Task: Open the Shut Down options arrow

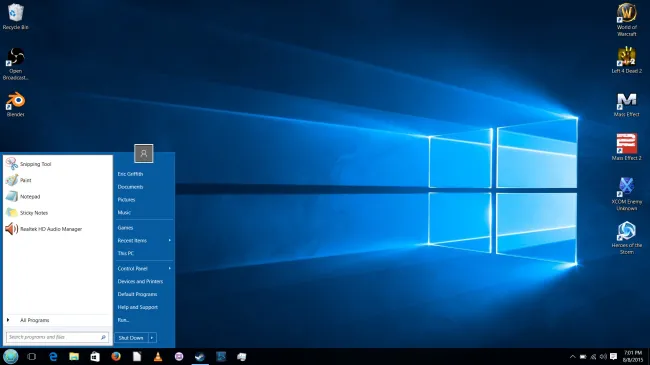Action: tap(152, 338)
